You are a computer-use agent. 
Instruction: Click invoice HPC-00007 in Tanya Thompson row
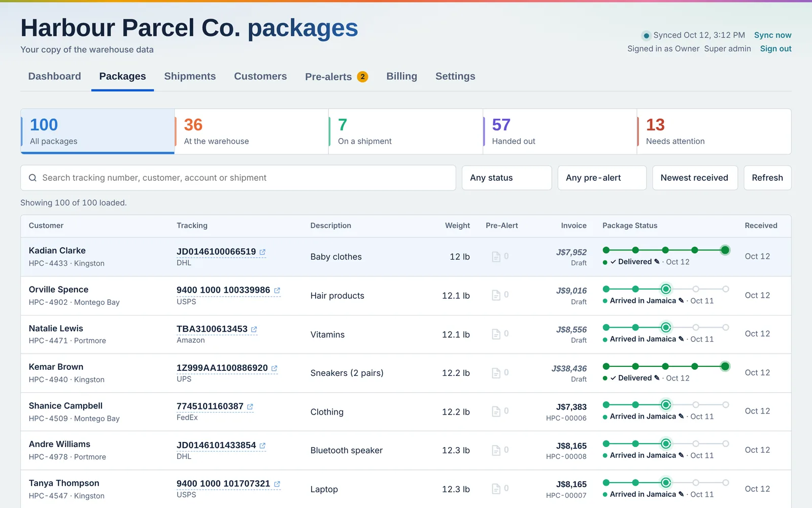[x=566, y=495]
